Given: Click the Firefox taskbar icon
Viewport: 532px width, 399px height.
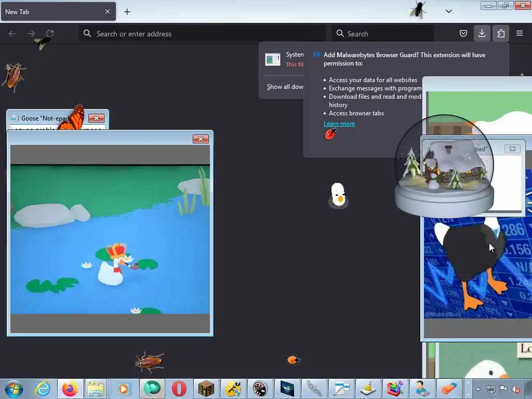Looking at the screenshot, I should [x=70, y=389].
